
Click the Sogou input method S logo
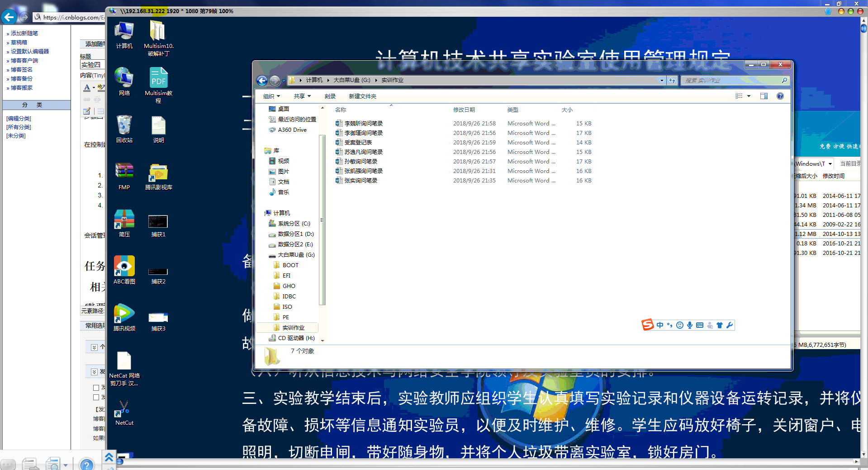click(x=648, y=325)
